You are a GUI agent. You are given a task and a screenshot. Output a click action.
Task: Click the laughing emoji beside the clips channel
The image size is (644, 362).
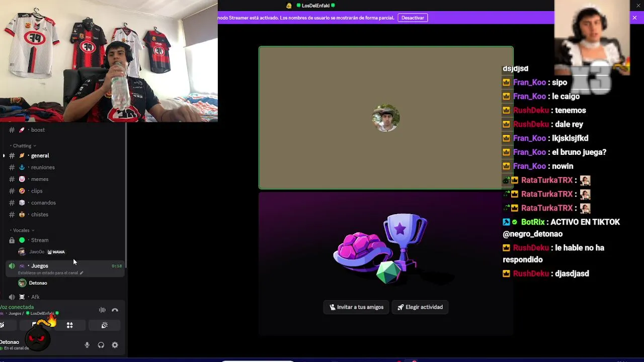(x=22, y=191)
